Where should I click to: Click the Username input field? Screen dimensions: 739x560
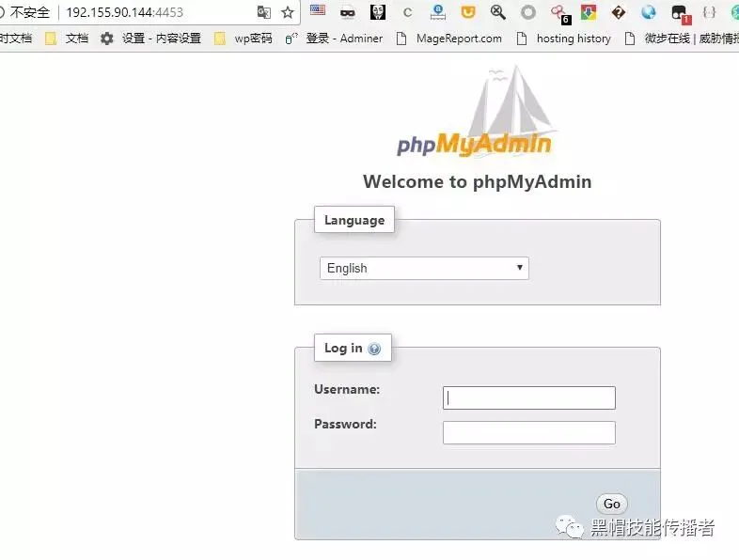(528, 398)
